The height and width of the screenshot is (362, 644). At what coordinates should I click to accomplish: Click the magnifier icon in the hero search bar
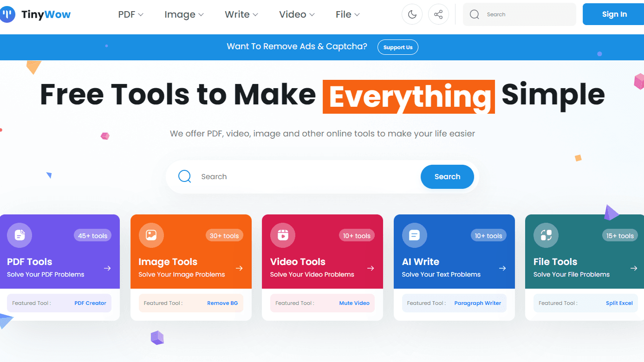tap(184, 176)
